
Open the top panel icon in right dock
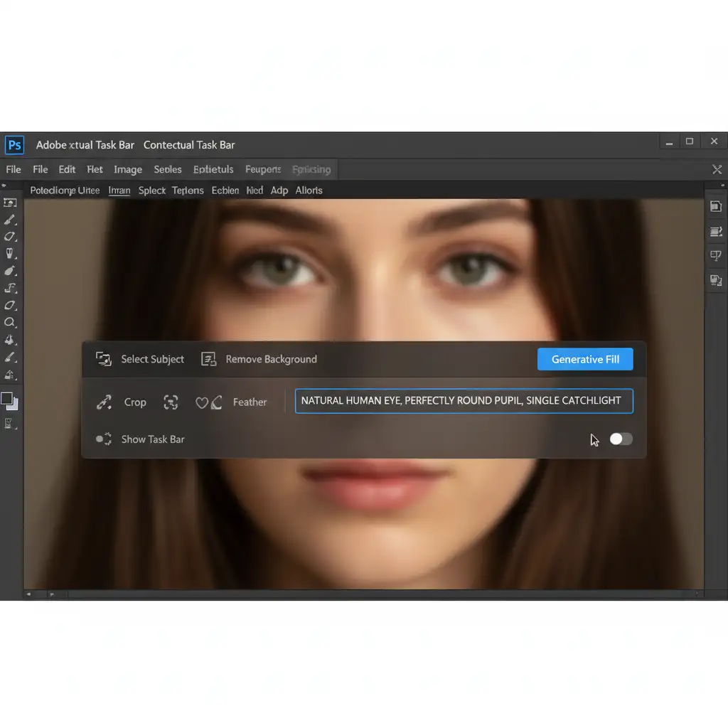tap(716, 206)
